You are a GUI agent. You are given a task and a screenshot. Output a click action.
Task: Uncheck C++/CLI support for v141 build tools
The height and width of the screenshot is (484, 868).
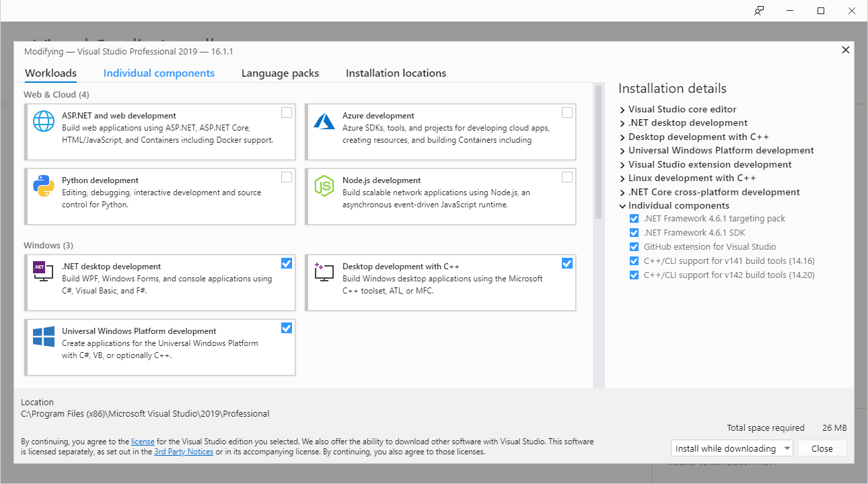(634, 261)
